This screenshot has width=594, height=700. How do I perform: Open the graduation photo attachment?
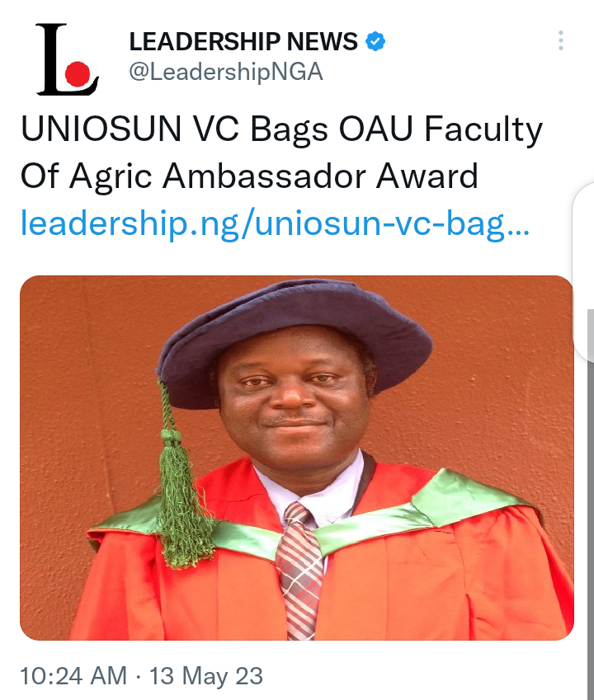point(296,458)
